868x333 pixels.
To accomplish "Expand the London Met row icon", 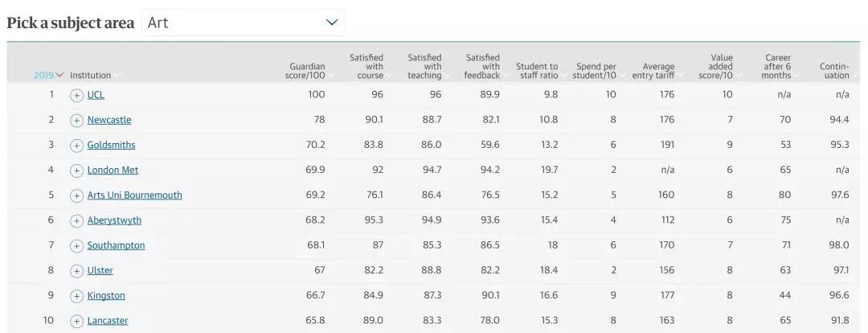I will click(76, 171).
